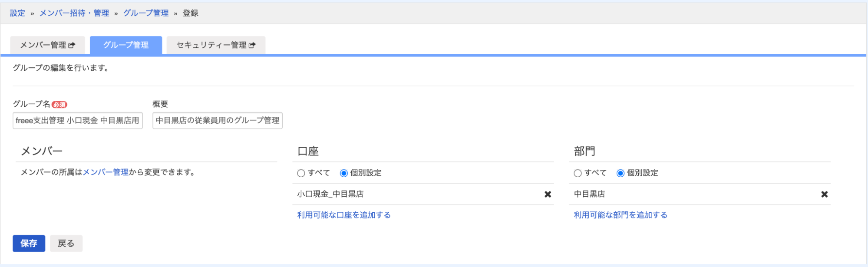The image size is (868, 267).
Task: Select 個別設定 radio under 部門
Action: (620, 173)
